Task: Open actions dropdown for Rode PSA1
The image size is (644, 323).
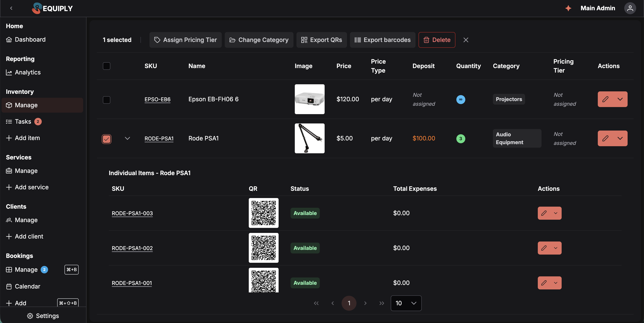Action: (620, 138)
